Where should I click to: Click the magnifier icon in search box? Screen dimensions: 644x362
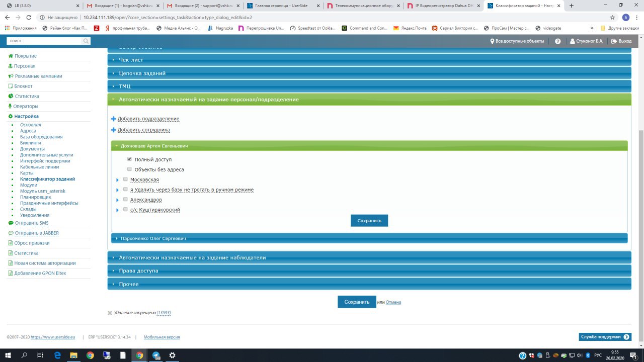coord(86,41)
